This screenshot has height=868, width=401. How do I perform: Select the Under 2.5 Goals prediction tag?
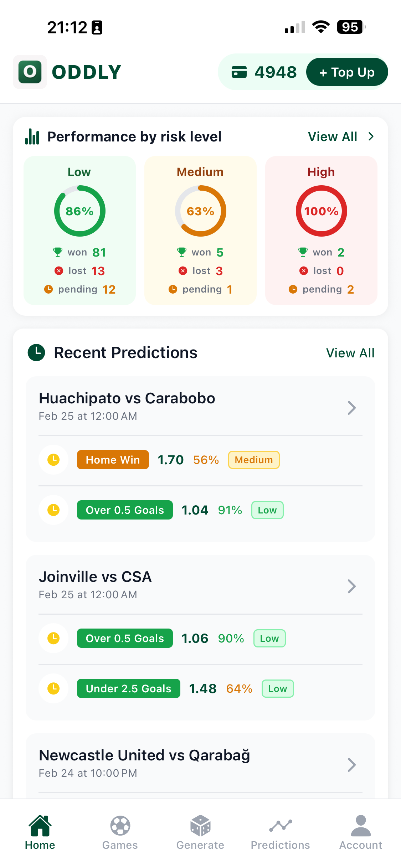[128, 688]
